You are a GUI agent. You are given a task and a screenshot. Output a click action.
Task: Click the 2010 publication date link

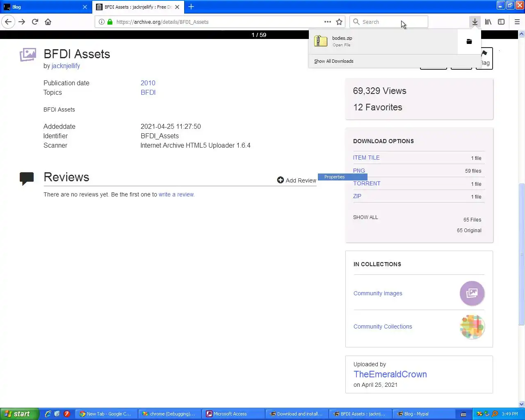pos(148,83)
